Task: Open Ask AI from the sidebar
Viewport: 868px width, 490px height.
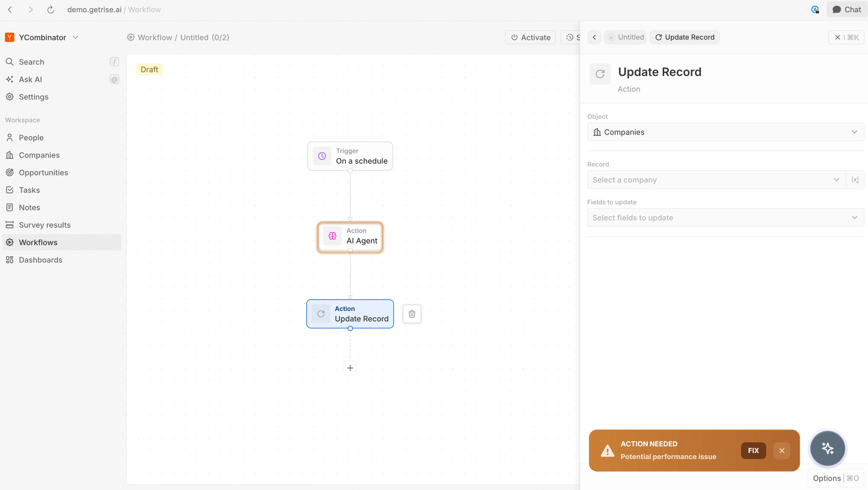Action: [30, 79]
